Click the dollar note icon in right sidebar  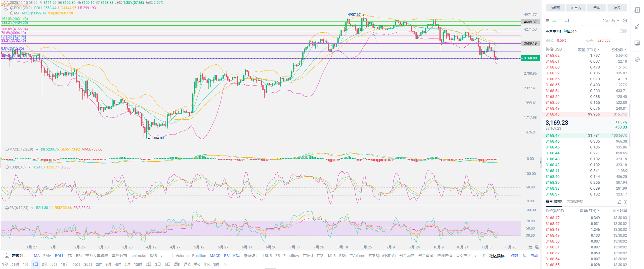[x=637, y=10]
